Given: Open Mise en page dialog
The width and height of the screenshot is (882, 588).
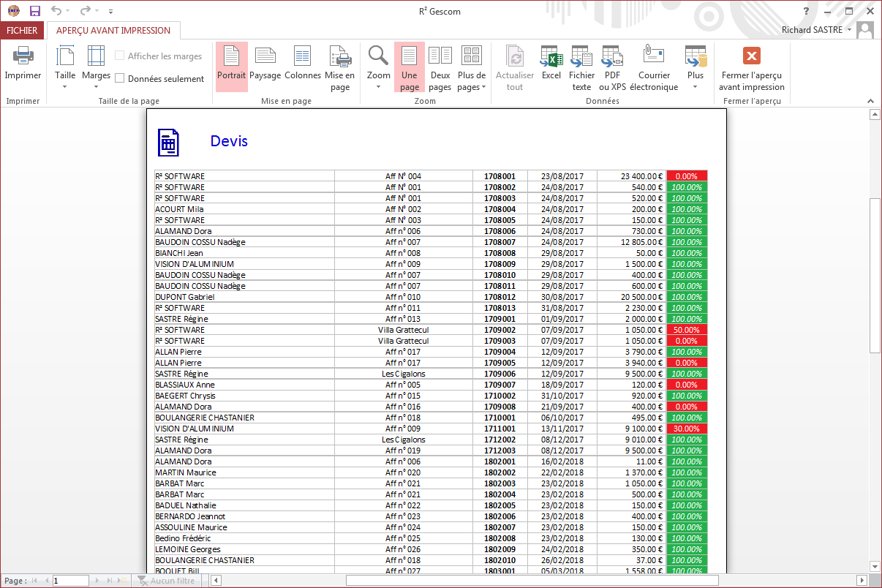Looking at the screenshot, I should [340, 67].
